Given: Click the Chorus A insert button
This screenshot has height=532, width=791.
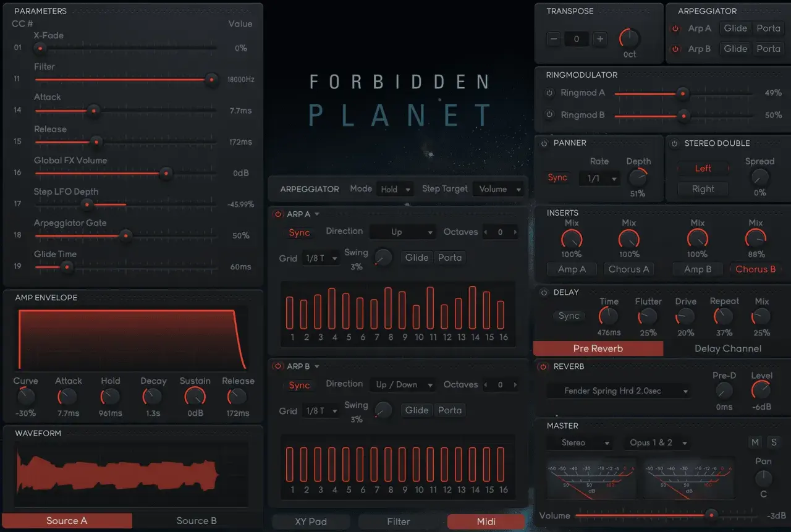Looking at the screenshot, I should point(629,269).
